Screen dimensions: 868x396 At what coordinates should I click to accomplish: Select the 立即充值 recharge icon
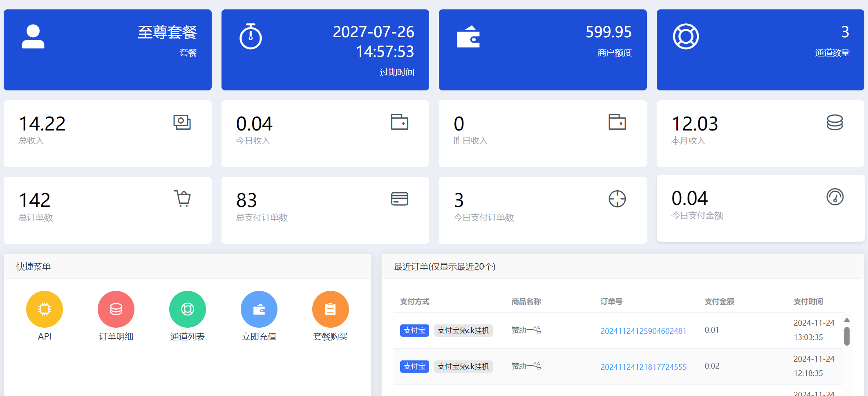259,309
